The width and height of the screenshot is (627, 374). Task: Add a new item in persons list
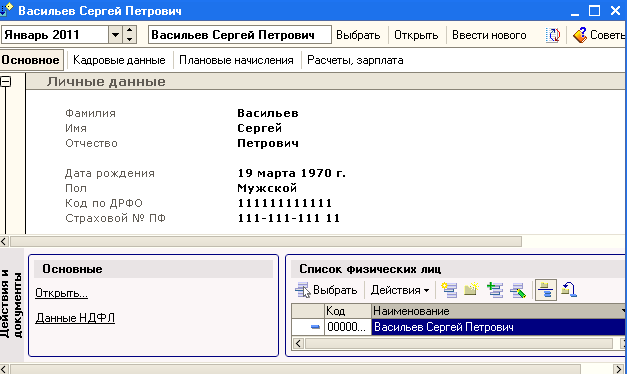[449, 290]
